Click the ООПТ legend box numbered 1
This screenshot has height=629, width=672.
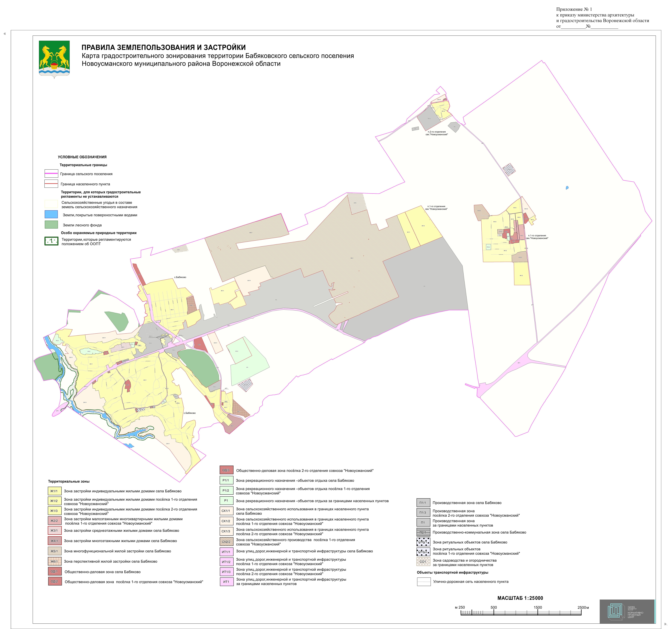point(51,241)
